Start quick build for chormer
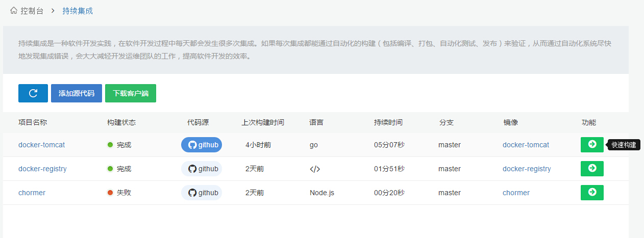 coord(592,193)
